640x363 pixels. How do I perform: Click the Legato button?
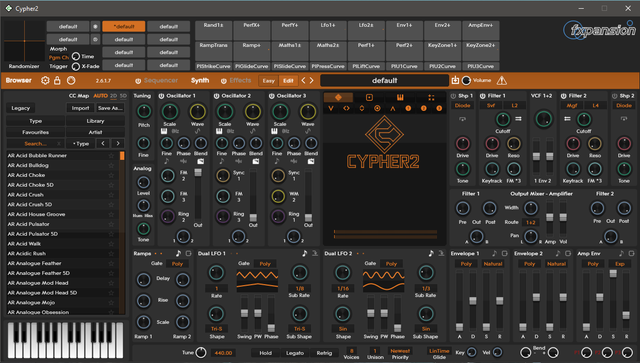(x=295, y=353)
